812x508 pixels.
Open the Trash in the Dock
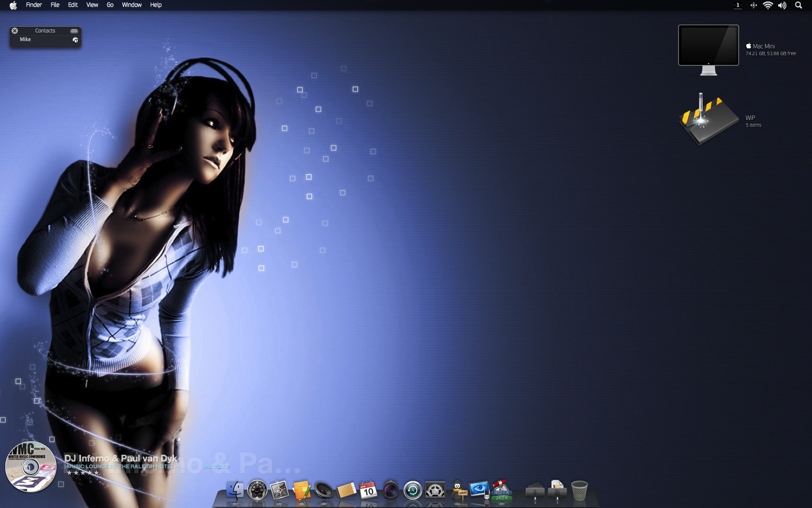coord(579,490)
